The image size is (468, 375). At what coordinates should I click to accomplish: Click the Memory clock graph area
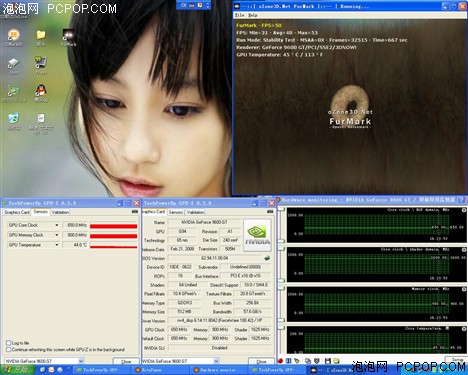[x=376, y=304]
